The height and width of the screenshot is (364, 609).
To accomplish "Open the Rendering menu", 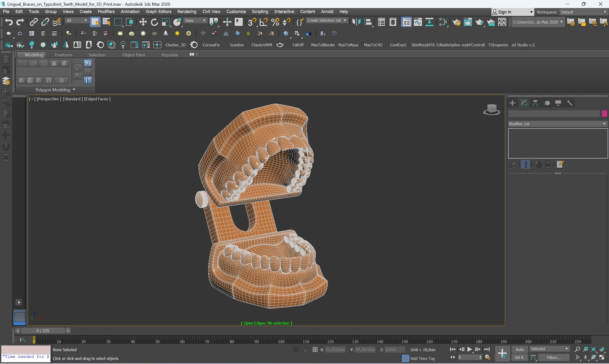I will (x=187, y=11).
